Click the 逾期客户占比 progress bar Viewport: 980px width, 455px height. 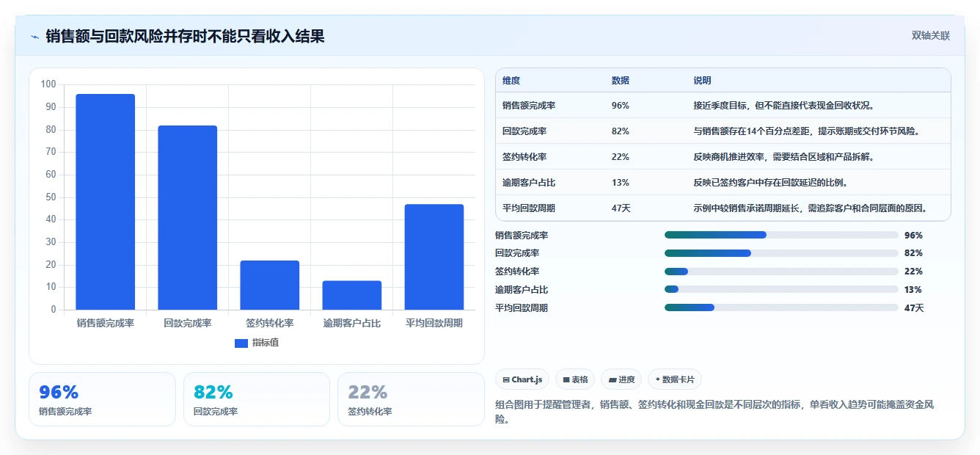click(781, 289)
